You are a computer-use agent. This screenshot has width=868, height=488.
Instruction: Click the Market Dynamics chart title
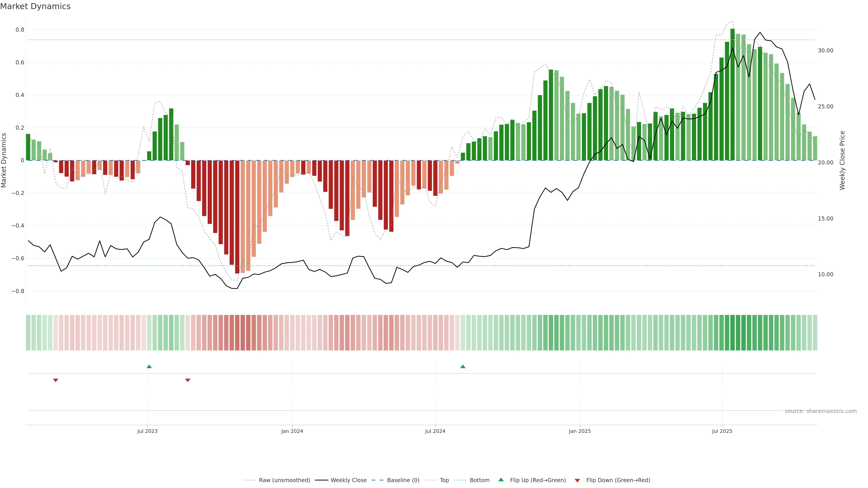35,6
